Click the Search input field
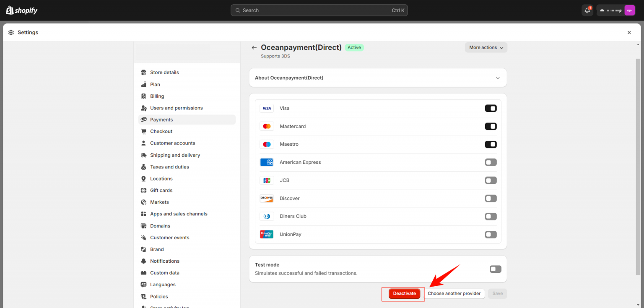This screenshot has width=644, height=308. pyautogui.click(x=319, y=10)
